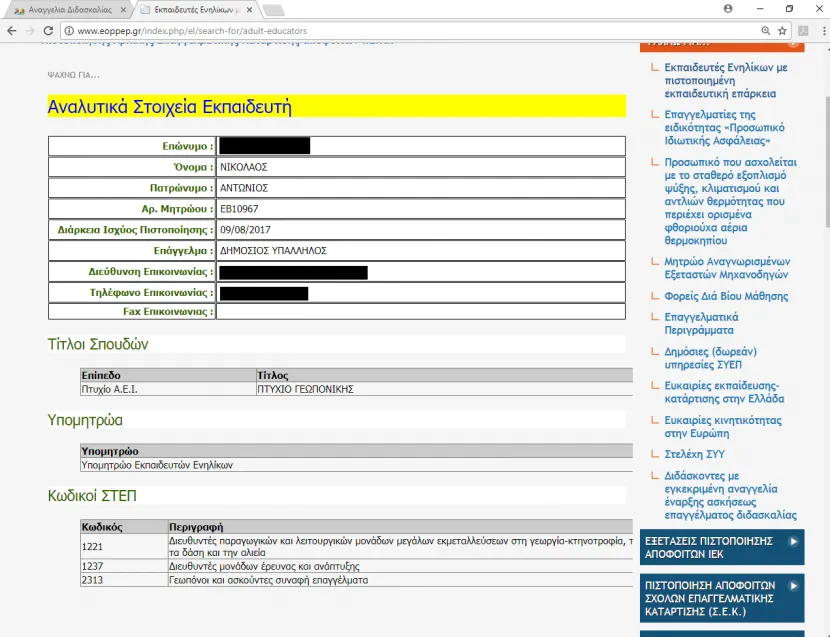Click the extension icon next to bookmark star

point(803,31)
